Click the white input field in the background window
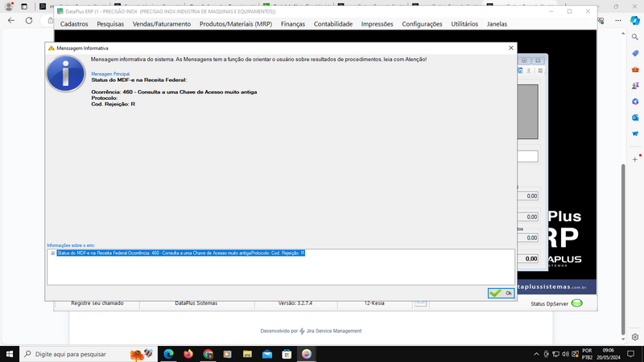Image resolution: width=644 pixels, height=362 pixels. (x=528, y=156)
